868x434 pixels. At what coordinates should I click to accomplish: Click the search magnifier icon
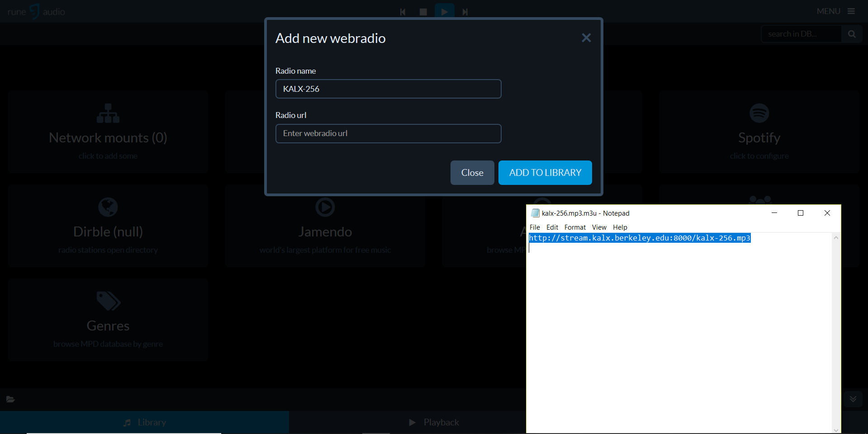852,34
